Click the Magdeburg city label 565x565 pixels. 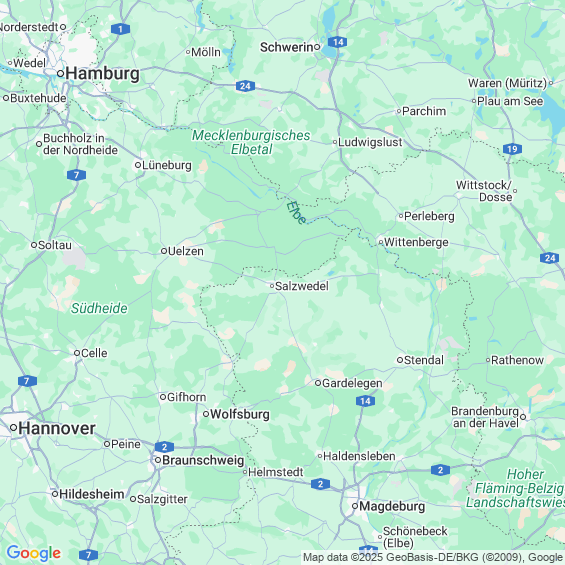tap(392, 506)
